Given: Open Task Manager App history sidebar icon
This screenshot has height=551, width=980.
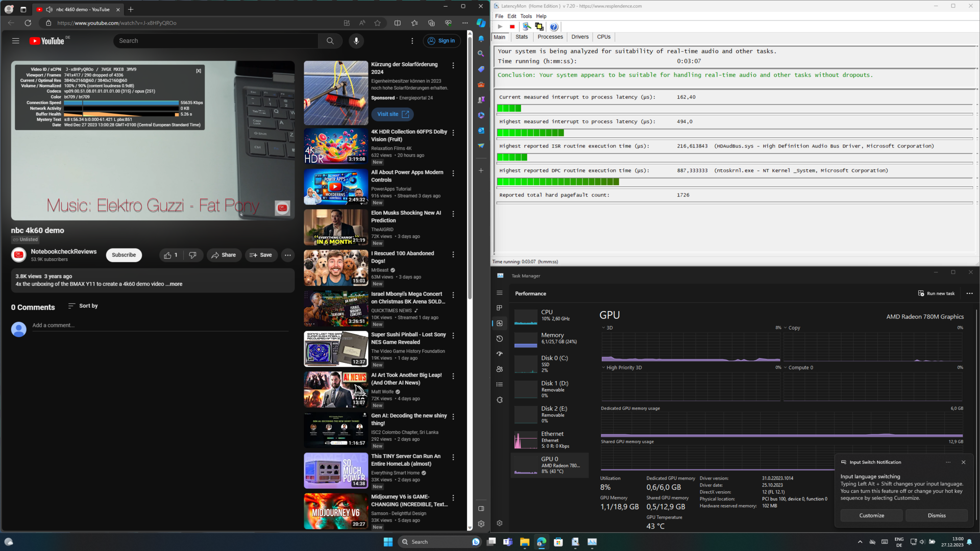Looking at the screenshot, I should tap(500, 339).
